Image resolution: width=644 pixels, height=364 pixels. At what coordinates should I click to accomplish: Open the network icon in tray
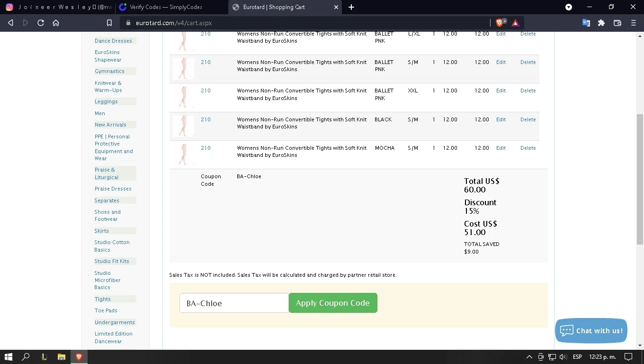552,357
